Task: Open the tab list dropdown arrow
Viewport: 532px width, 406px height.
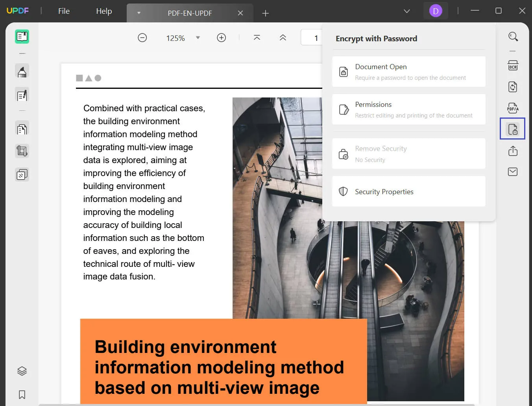Action: tap(139, 13)
